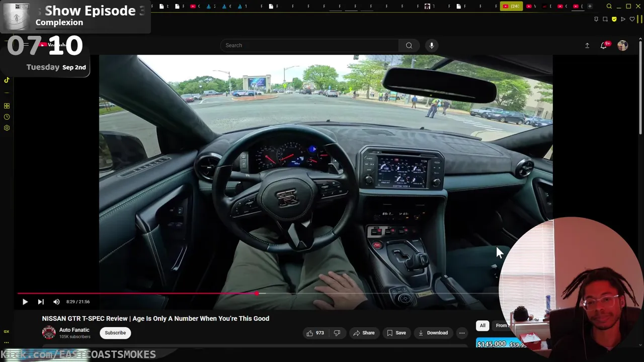The height and width of the screenshot is (362, 644).
Task: Open browser history clock icon
Action: pos(7,117)
